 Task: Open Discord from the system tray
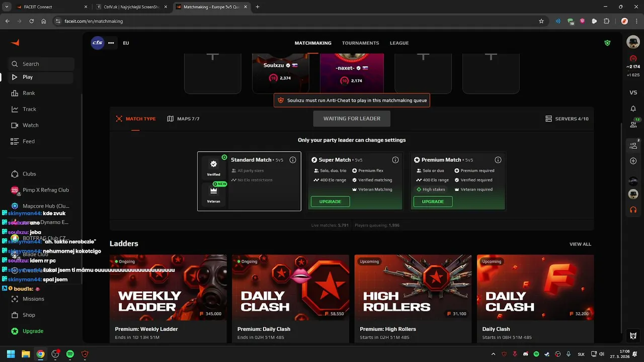pyautogui.click(x=526, y=354)
